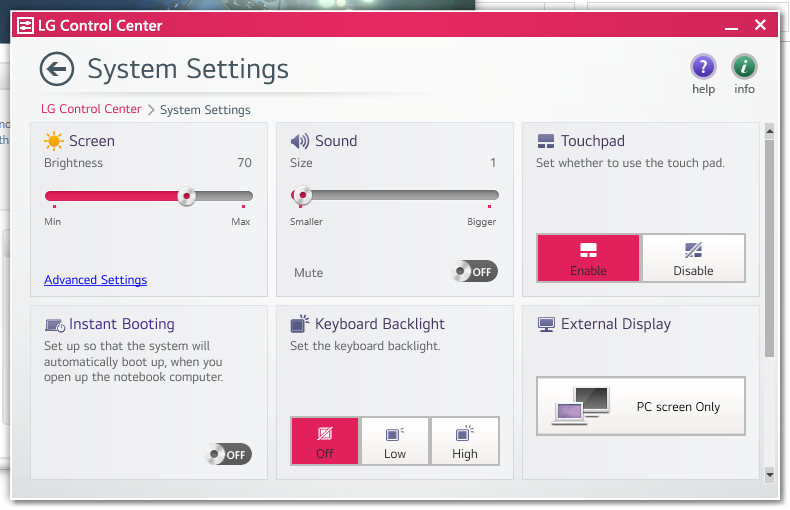Click the scrollbar down arrow
The height and width of the screenshot is (510, 790).
click(769, 475)
